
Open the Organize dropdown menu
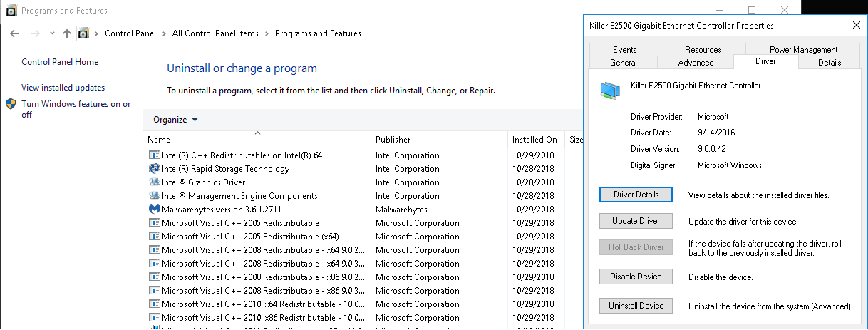coord(175,120)
